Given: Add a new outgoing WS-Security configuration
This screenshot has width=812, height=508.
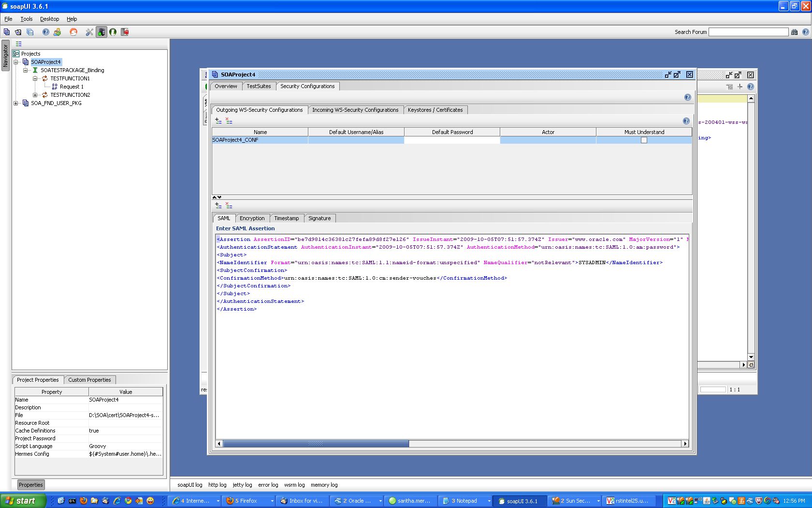Looking at the screenshot, I should 218,120.
